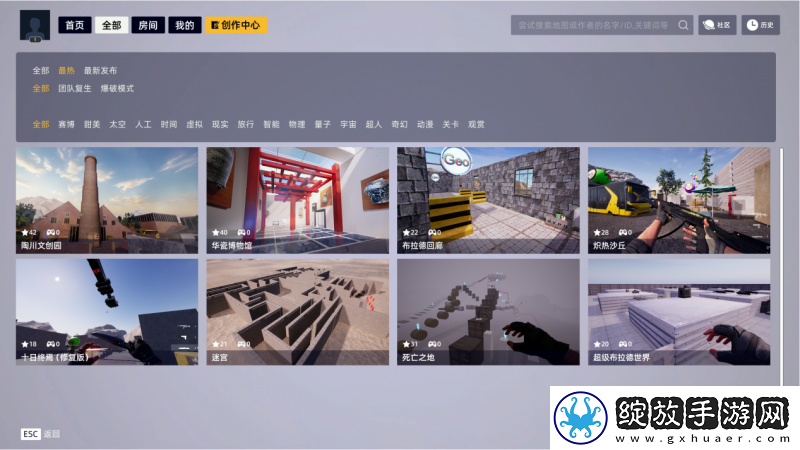Click gamepad icon on 布拉德回廊 card
Viewport: 800px width, 450px height.
(x=432, y=233)
